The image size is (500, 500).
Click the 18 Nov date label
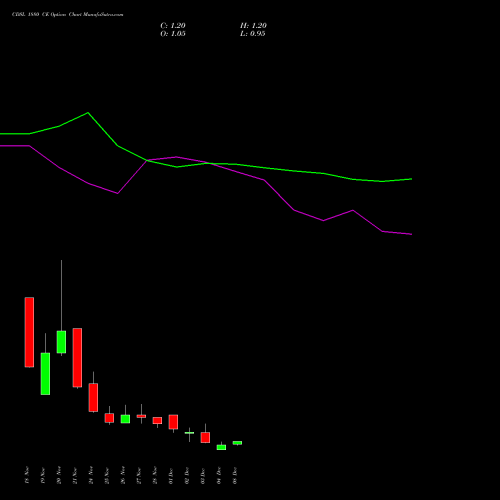pyautogui.click(x=27, y=475)
